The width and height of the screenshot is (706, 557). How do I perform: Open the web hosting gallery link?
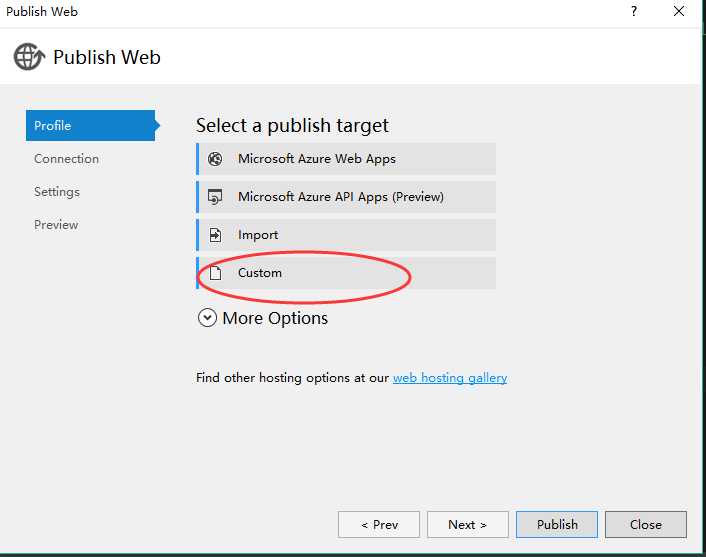pos(450,378)
